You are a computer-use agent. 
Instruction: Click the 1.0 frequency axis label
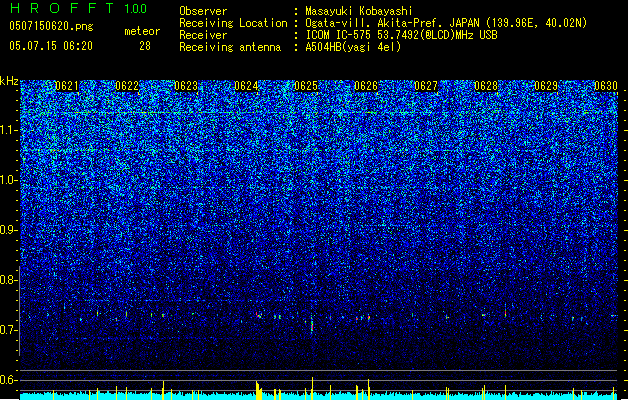pyautogui.click(x=9, y=180)
